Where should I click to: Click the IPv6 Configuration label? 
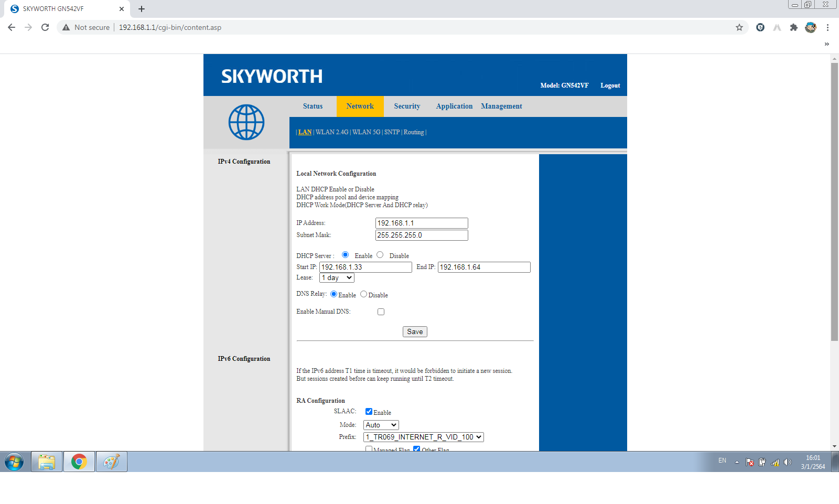click(x=244, y=359)
